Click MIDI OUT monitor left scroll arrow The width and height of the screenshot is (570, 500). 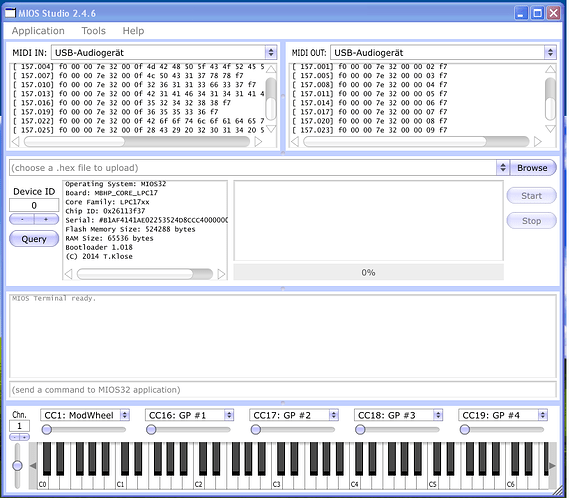click(295, 141)
